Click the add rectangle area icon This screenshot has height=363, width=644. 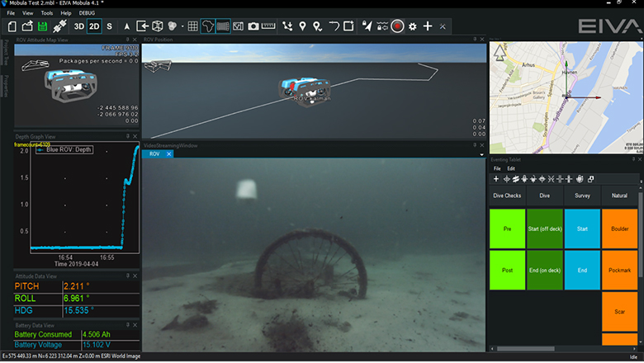click(348, 26)
